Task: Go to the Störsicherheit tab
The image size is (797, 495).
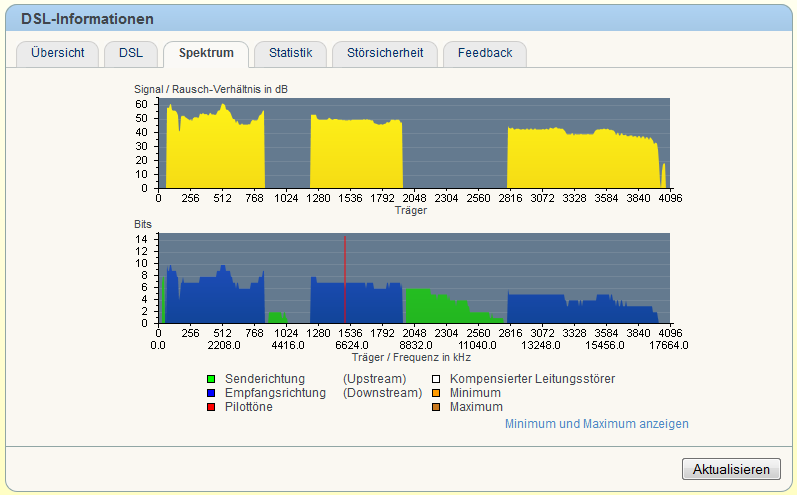Action: click(385, 53)
